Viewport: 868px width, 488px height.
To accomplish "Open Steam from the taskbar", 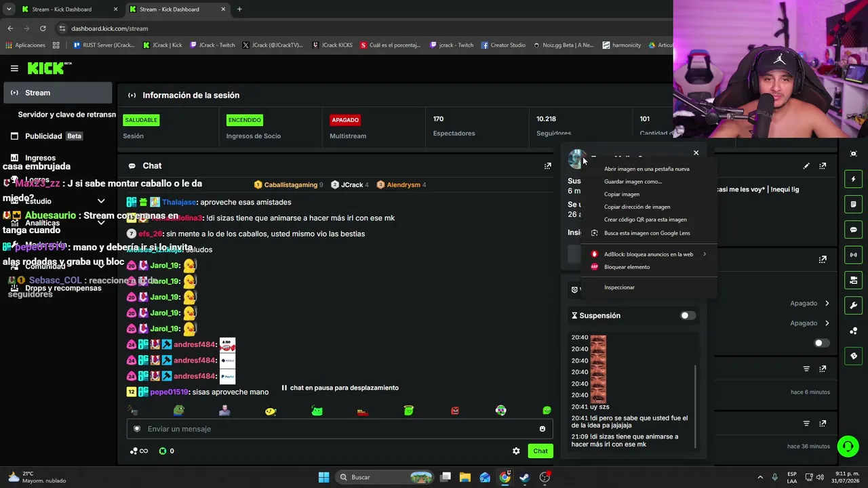I will click(524, 477).
